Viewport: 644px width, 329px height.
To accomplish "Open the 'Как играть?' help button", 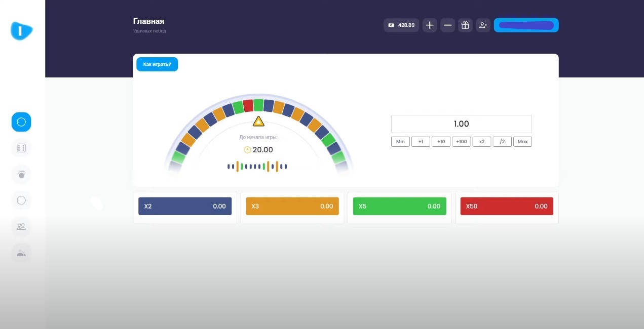I will click(157, 64).
